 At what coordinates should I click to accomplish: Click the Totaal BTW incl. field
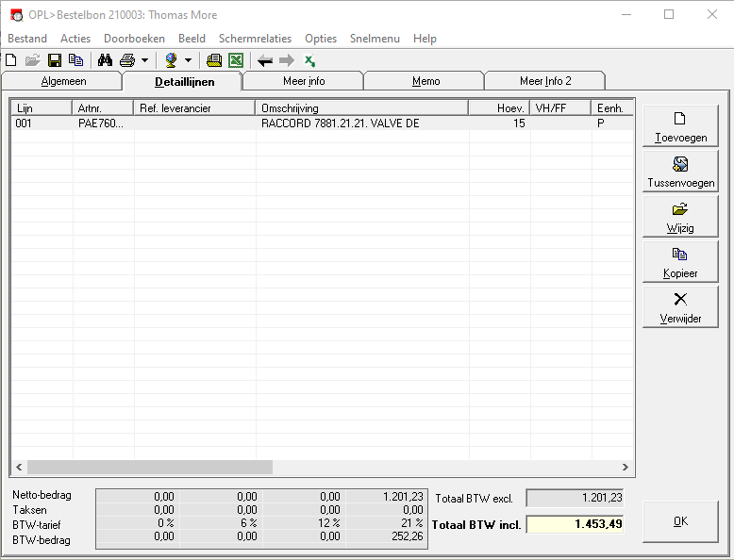[575, 524]
